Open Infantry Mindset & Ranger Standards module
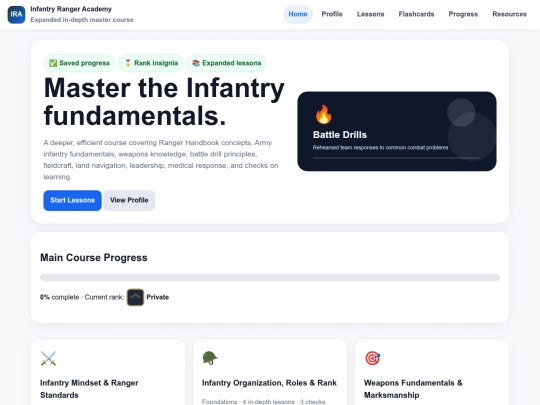 click(x=108, y=372)
